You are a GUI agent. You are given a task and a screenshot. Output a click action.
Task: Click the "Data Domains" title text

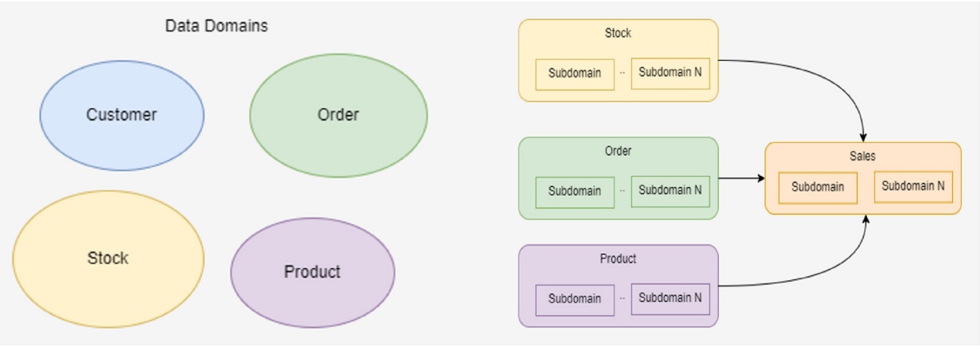pos(217,26)
